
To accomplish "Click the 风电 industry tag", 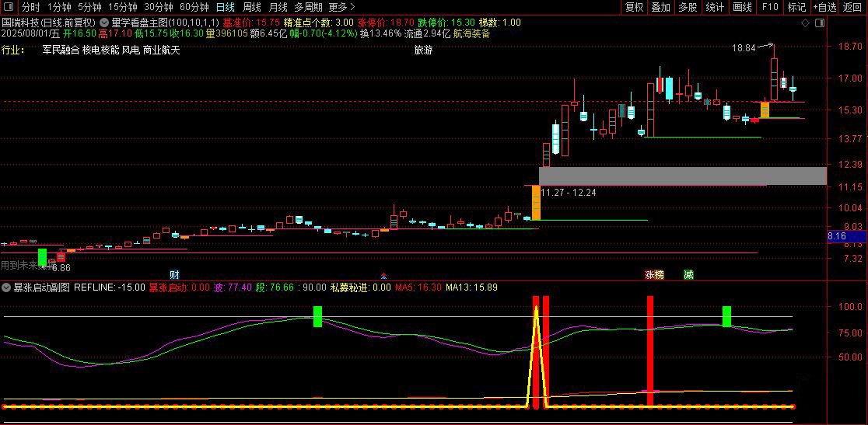I will 131,51.
